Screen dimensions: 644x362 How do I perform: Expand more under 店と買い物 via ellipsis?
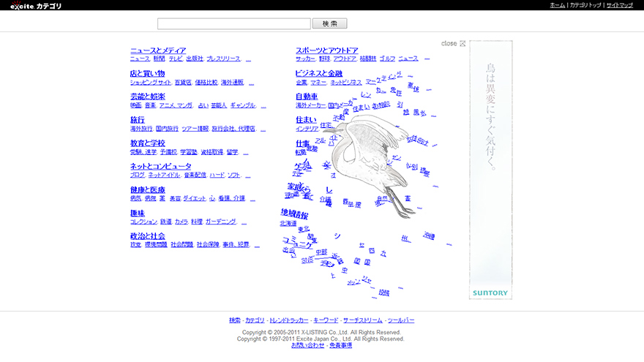pos(251,83)
